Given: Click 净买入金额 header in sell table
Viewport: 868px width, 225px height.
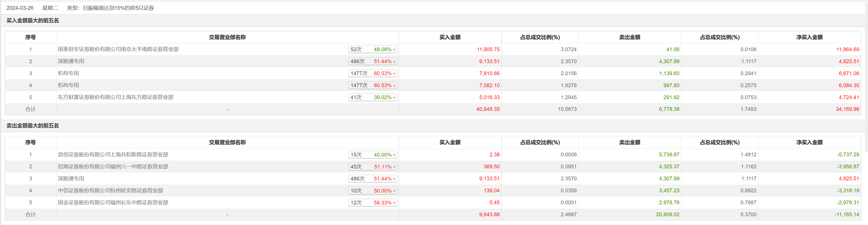Looking at the screenshot, I should click(x=809, y=143).
